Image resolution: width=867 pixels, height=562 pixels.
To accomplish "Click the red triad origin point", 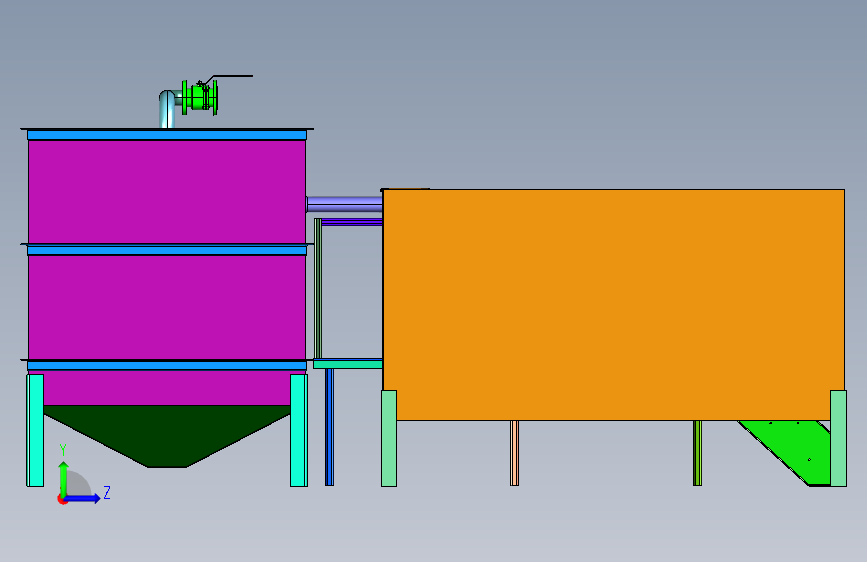I will [x=62, y=499].
